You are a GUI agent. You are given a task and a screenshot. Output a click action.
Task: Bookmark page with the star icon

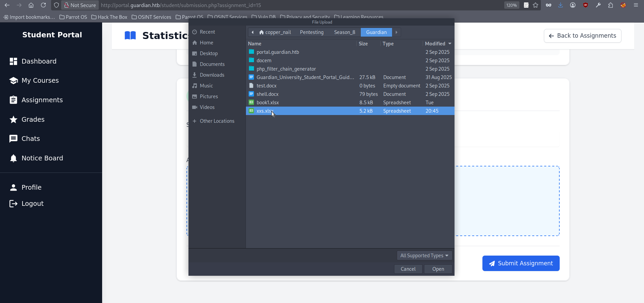535,5
